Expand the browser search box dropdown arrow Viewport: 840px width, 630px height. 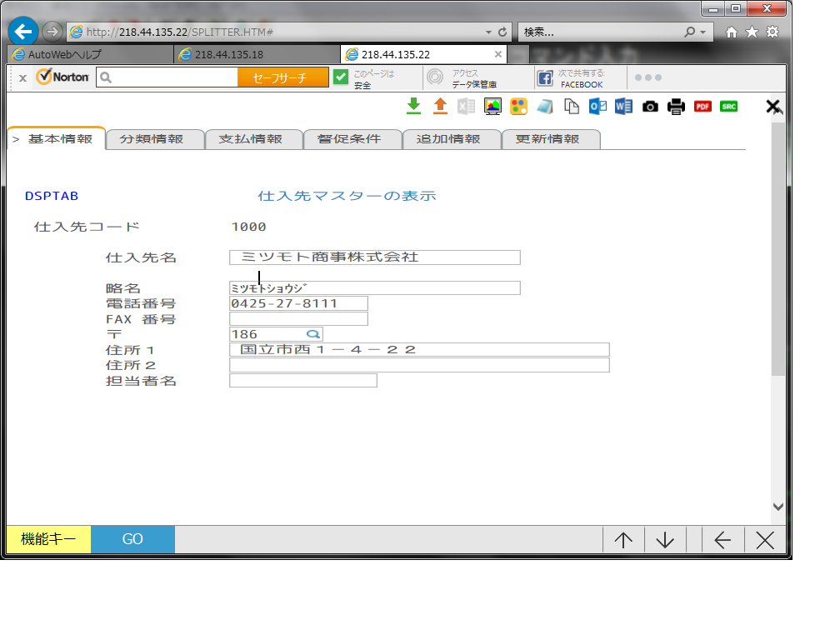pos(704,32)
